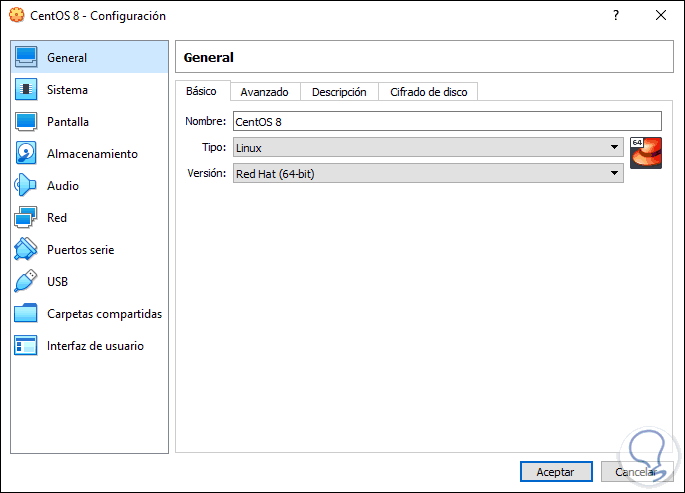Click the VirtualBox gear icon in title bar
The height and width of the screenshot is (493, 685).
(x=17, y=15)
